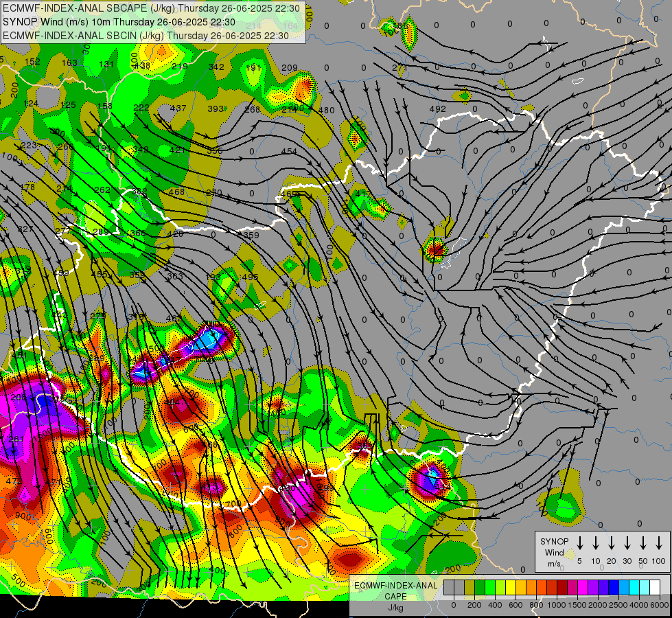Click the 1000 tick label on color bar
Screen dimensions: 672x618
pyautogui.click(x=557, y=605)
